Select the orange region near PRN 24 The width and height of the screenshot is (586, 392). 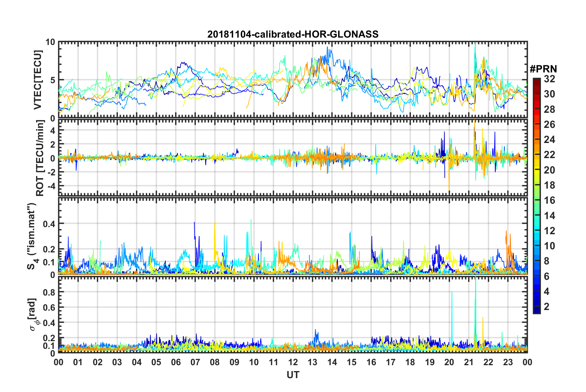point(536,140)
